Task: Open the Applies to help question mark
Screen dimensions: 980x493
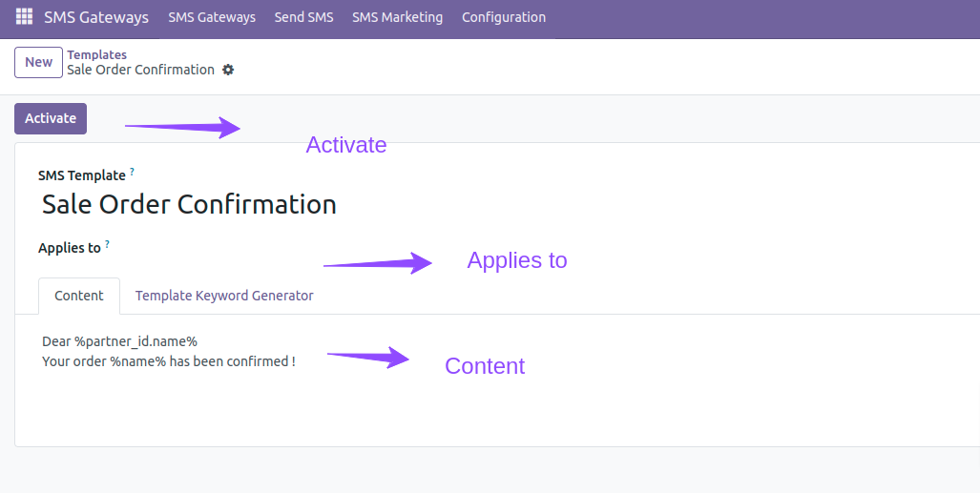Action: [x=107, y=244]
